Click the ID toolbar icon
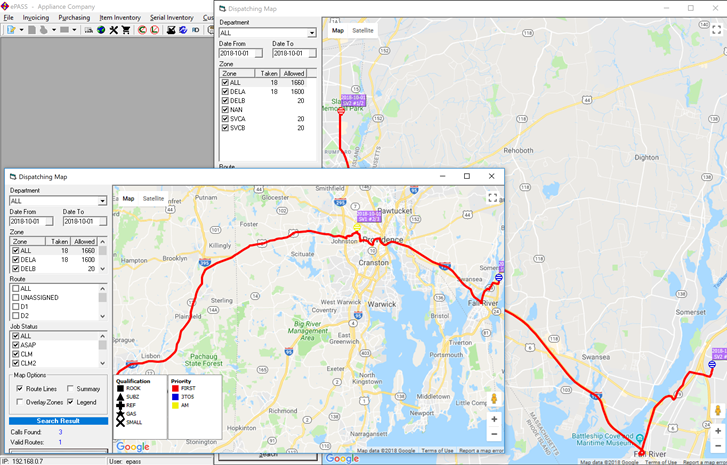 click(x=196, y=30)
